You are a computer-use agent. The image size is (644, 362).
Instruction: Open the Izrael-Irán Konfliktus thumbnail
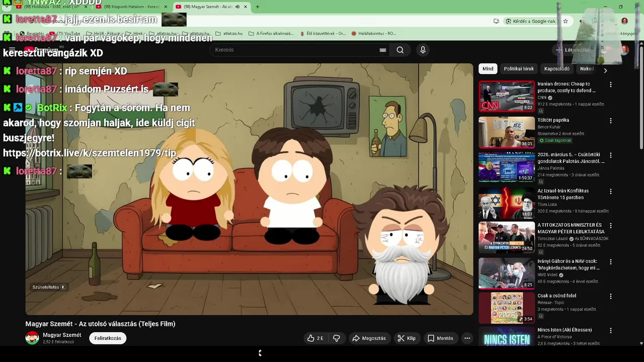click(507, 203)
